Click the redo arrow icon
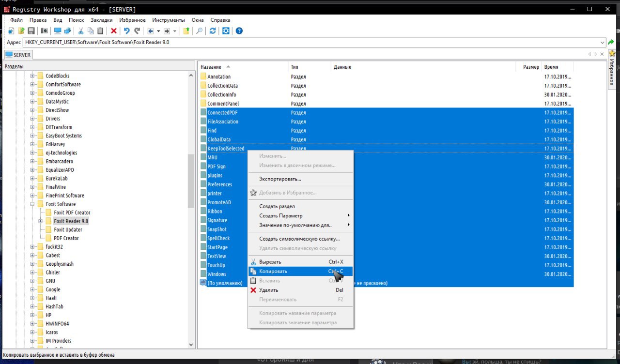Image resolution: width=620 pixels, height=364 pixels. tap(137, 31)
